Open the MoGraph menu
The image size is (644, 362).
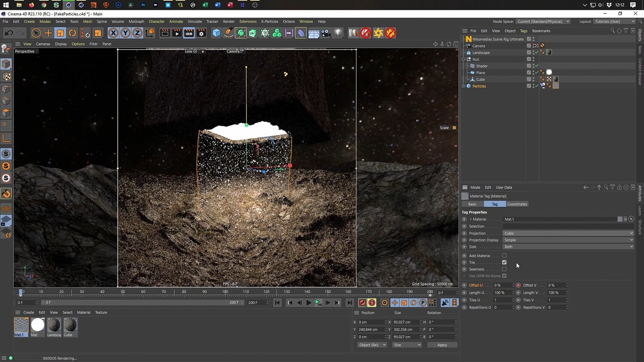[x=136, y=21]
